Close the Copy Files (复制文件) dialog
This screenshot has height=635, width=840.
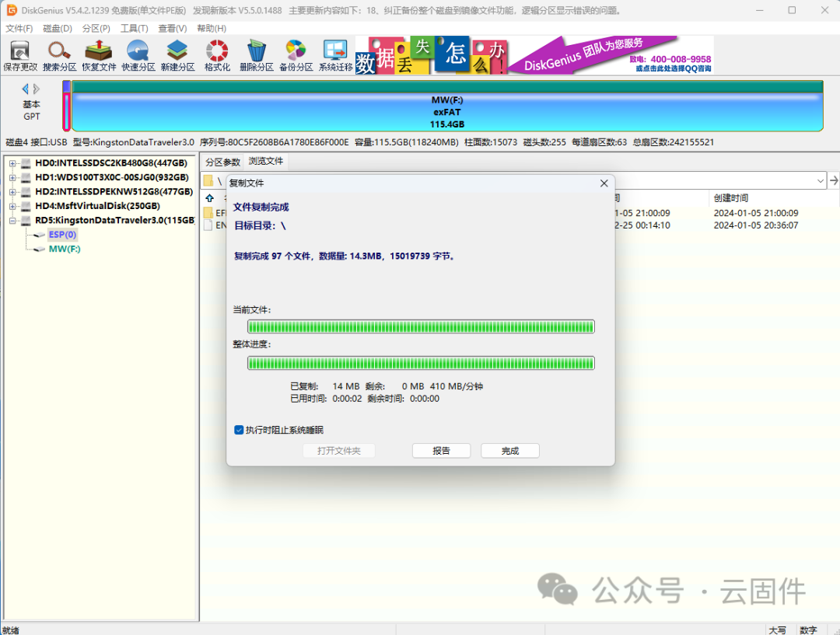click(604, 183)
